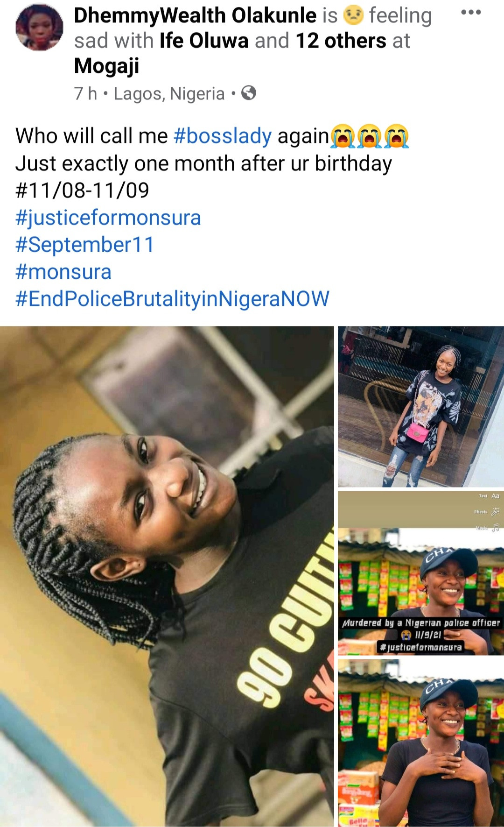The width and height of the screenshot is (504, 827).
Task: Tap the public globe privacy icon
Action: point(248,93)
